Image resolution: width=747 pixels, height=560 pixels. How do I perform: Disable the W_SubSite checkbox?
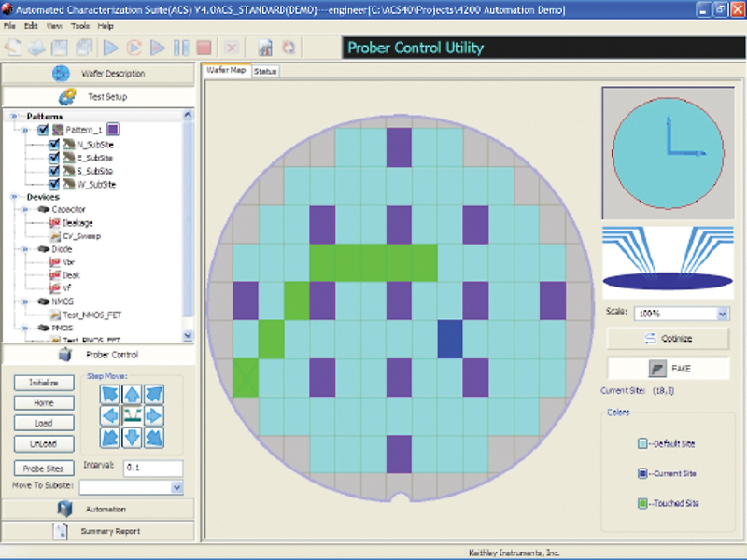tap(54, 184)
